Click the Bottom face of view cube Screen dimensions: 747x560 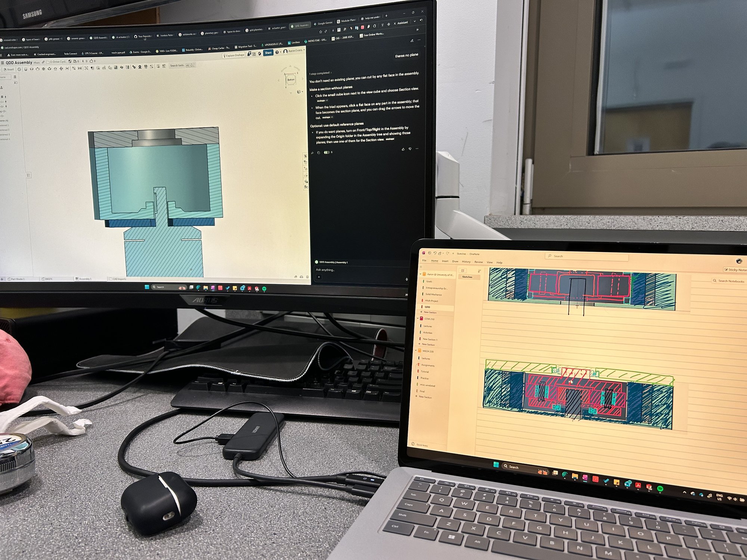tap(291, 80)
